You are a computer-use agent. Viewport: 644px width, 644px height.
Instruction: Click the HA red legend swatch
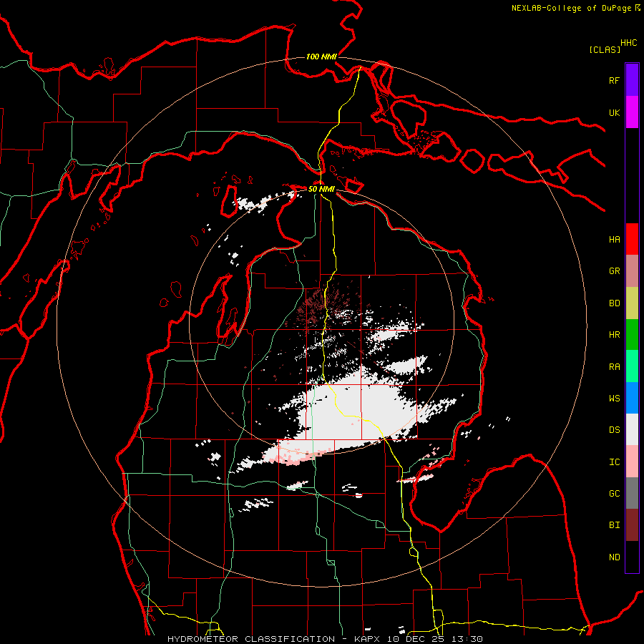(x=632, y=239)
